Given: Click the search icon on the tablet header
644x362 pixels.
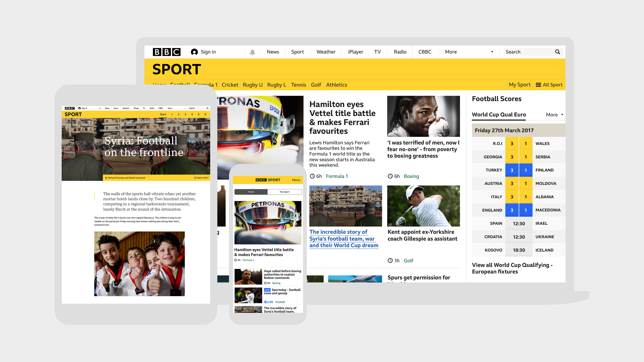Looking at the screenshot, I should coord(207,108).
